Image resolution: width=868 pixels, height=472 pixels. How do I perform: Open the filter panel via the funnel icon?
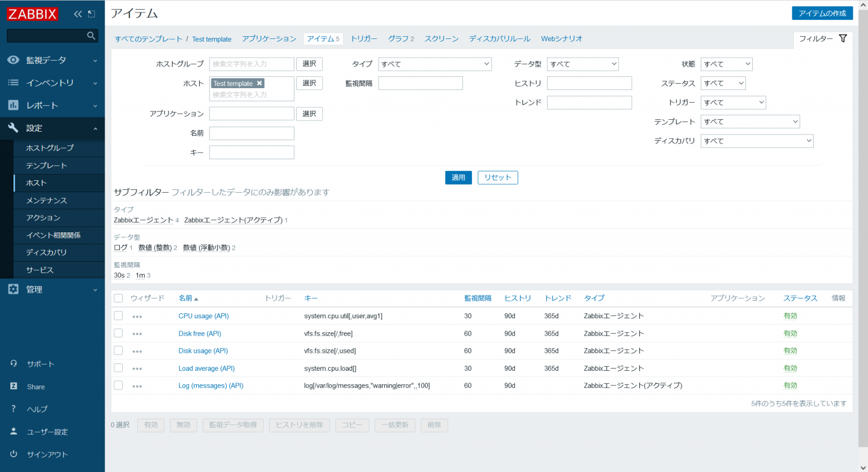coord(843,38)
